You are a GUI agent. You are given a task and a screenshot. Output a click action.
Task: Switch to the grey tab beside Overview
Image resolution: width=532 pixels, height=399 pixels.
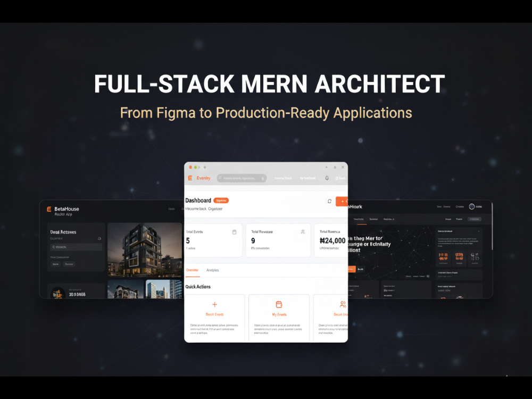(212, 270)
